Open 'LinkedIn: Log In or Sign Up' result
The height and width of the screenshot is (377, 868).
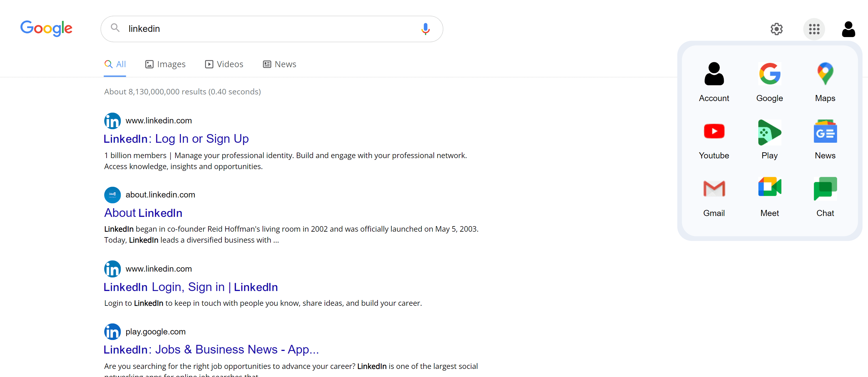coord(176,139)
